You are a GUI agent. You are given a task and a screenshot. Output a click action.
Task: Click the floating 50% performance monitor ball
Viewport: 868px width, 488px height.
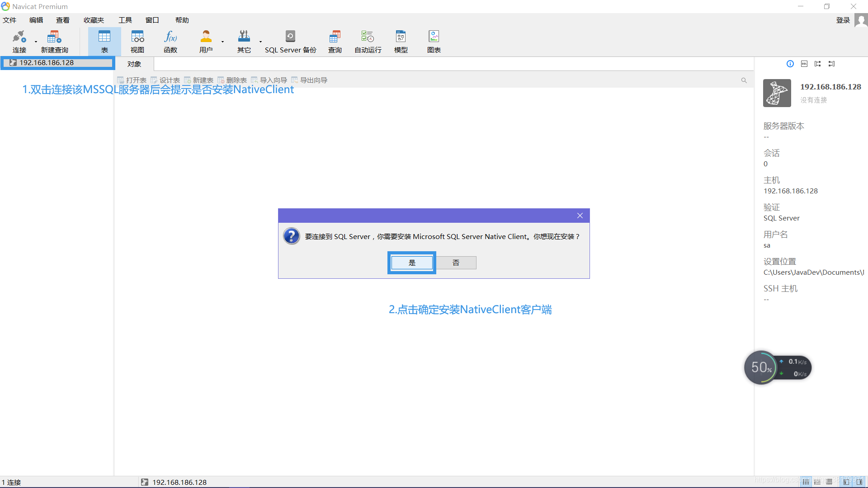point(761,368)
